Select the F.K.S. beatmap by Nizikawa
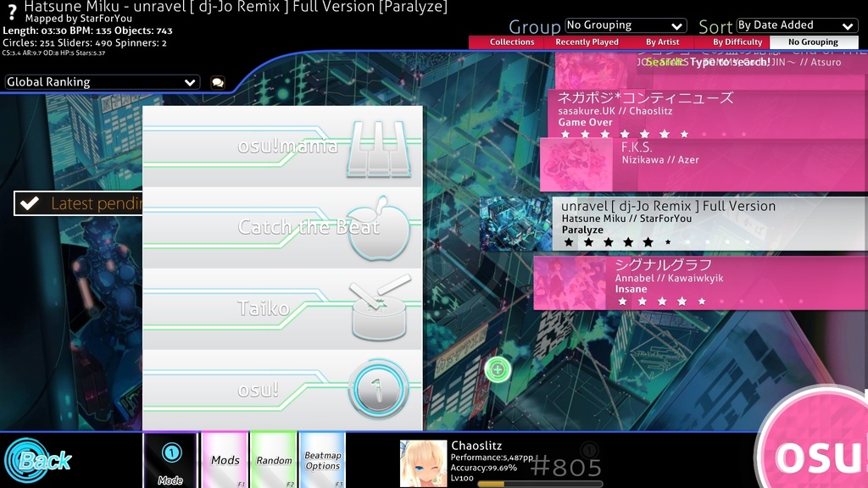Image resolution: width=868 pixels, height=488 pixels. click(x=704, y=165)
